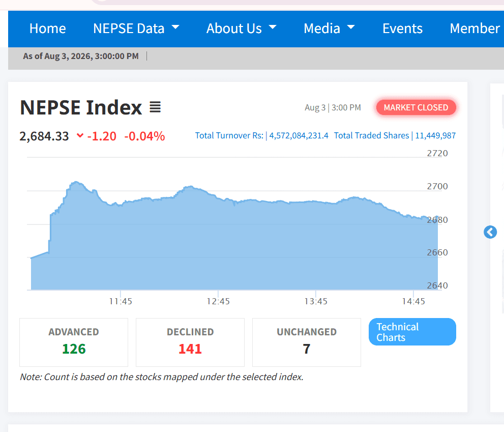Click the 'As of Aug 3, 2026, 3:00:00 PM' timestamp
This screenshot has height=432, width=504.
point(81,56)
